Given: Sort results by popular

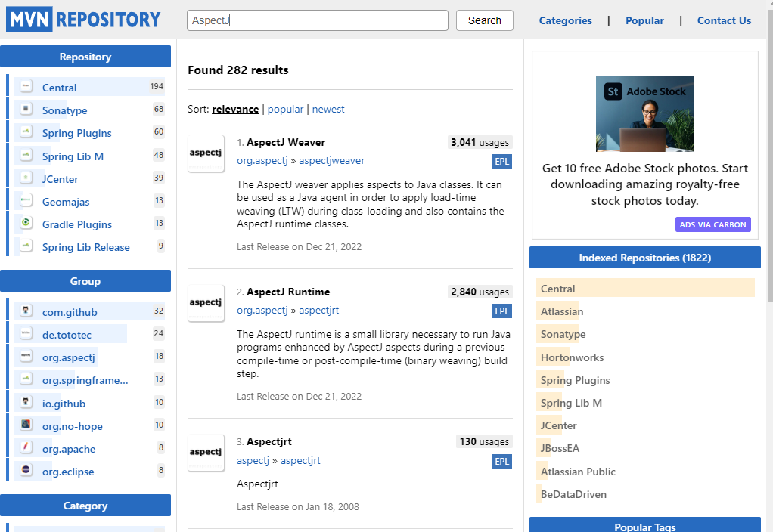Looking at the screenshot, I should [x=285, y=110].
